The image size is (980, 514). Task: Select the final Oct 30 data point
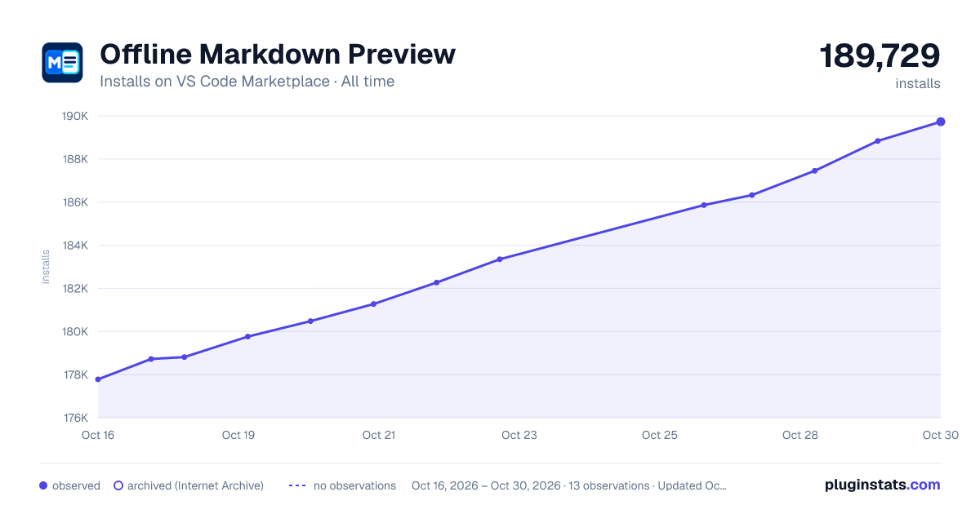pyautogui.click(x=941, y=122)
